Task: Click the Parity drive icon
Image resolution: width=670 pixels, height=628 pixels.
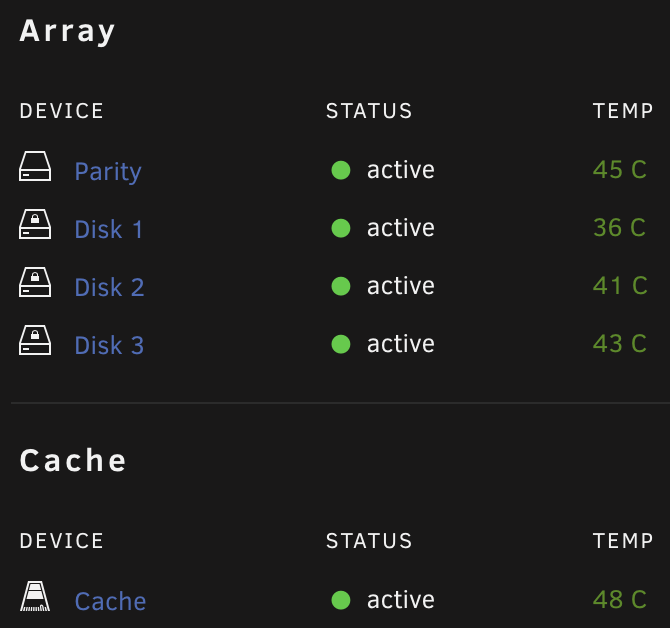Action: pos(35,166)
